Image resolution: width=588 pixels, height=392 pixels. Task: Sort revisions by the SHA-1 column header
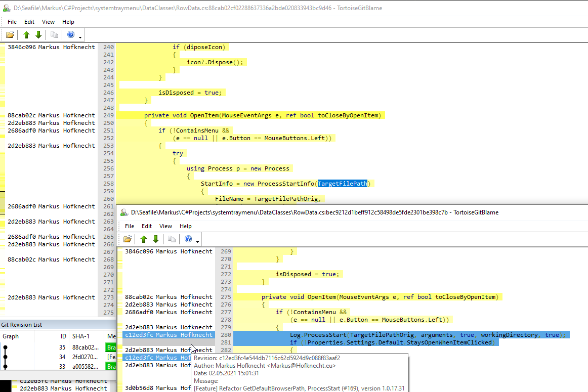[81, 336]
